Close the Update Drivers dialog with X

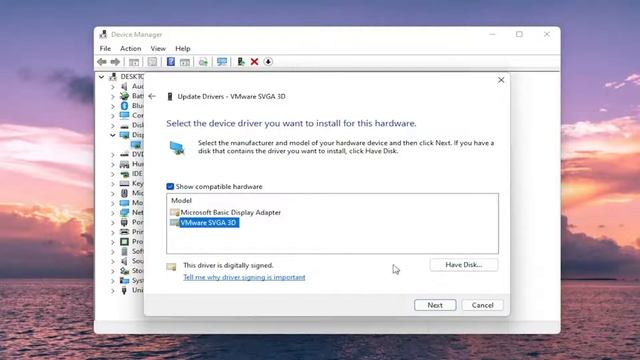pyautogui.click(x=501, y=80)
